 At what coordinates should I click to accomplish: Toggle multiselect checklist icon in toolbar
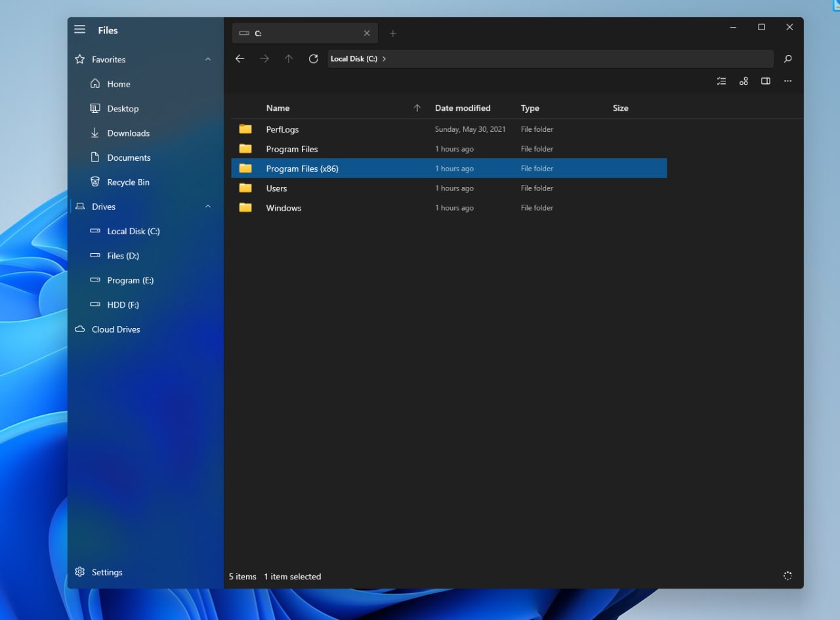tap(721, 81)
